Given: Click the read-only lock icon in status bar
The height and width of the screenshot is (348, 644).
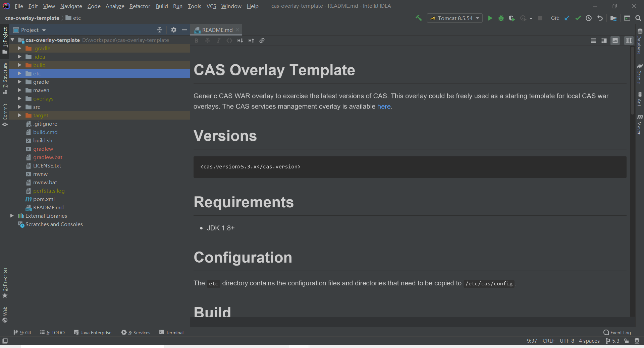Looking at the screenshot, I should [x=626, y=341].
